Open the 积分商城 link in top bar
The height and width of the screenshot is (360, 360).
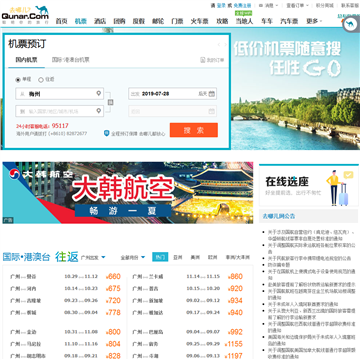coord(324,5)
